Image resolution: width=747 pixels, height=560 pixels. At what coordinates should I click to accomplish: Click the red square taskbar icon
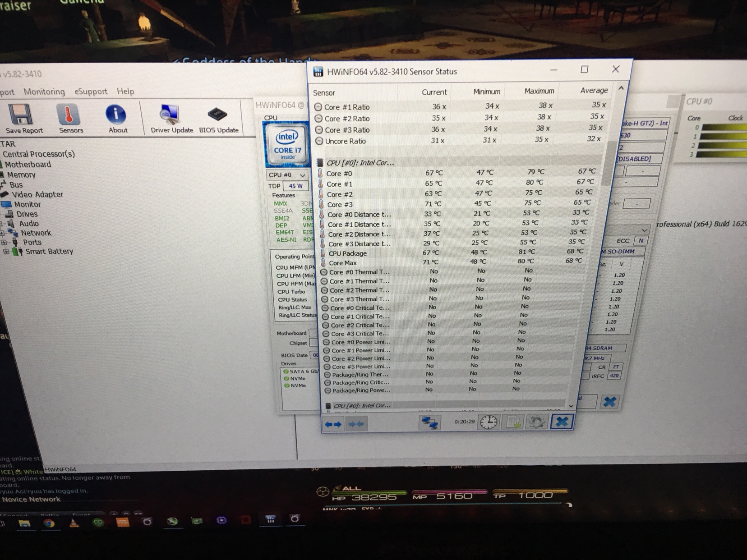[245, 519]
